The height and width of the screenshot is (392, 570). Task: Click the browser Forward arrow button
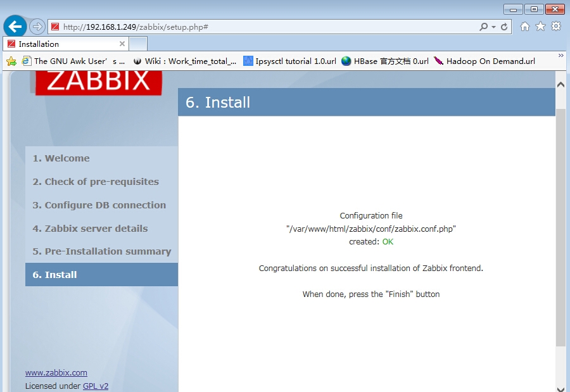37,27
